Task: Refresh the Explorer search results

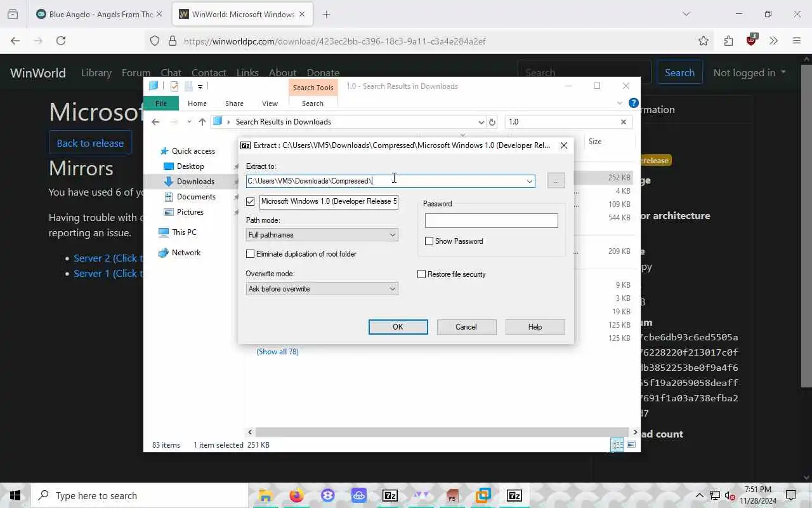Action: coord(492,122)
